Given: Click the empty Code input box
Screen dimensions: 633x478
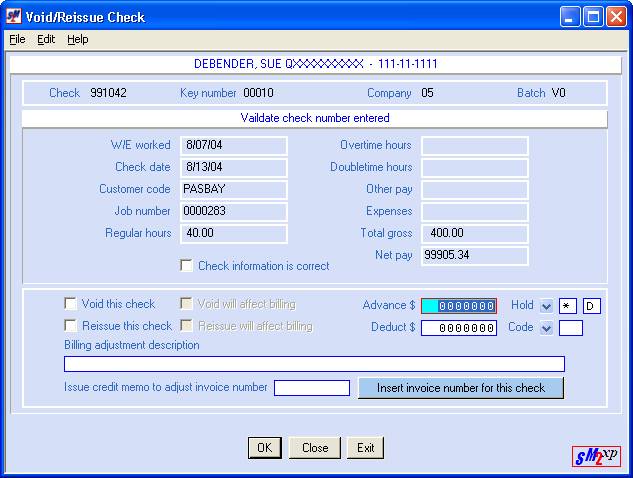Looking at the screenshot, I should click(x=571, y=328).
